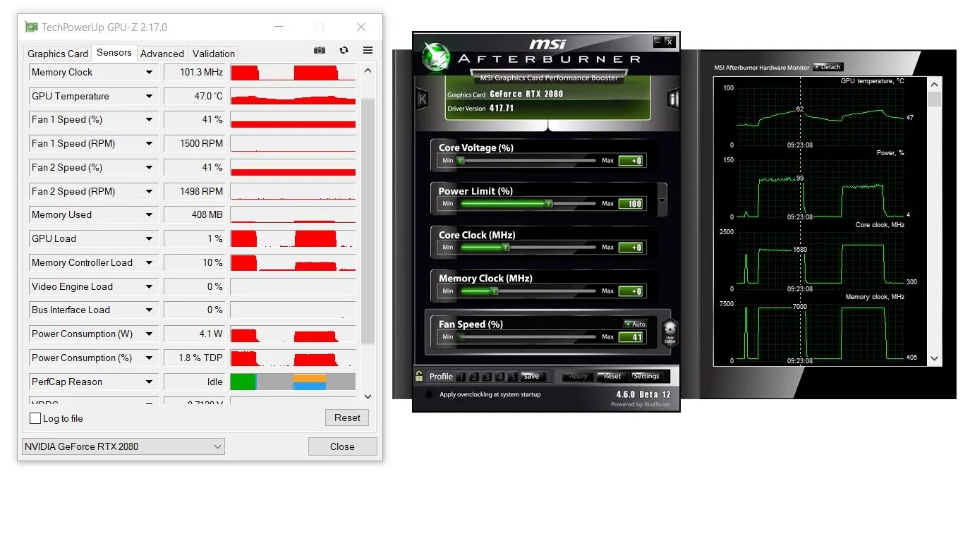This screenshot has height=560, width=970.
Task: Click the Core Voltage +0 value field
Action: [x=631, y=161]
